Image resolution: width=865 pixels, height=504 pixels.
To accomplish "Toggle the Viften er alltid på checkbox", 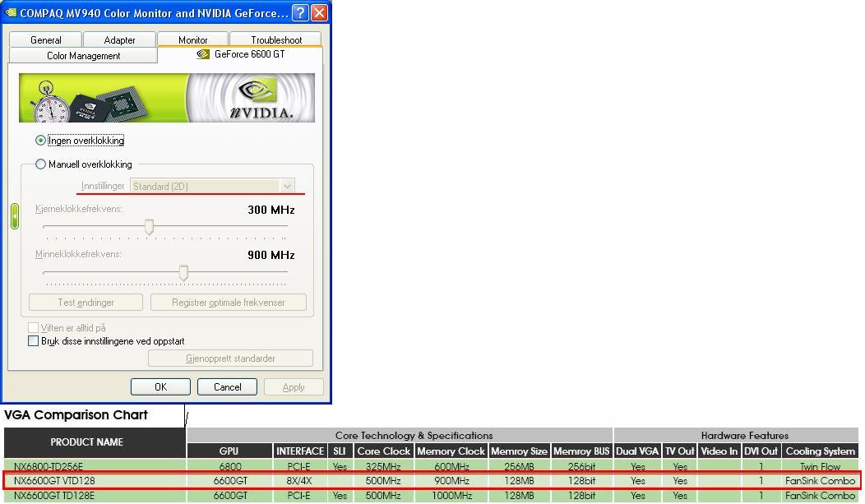I will tap(33, 327).
